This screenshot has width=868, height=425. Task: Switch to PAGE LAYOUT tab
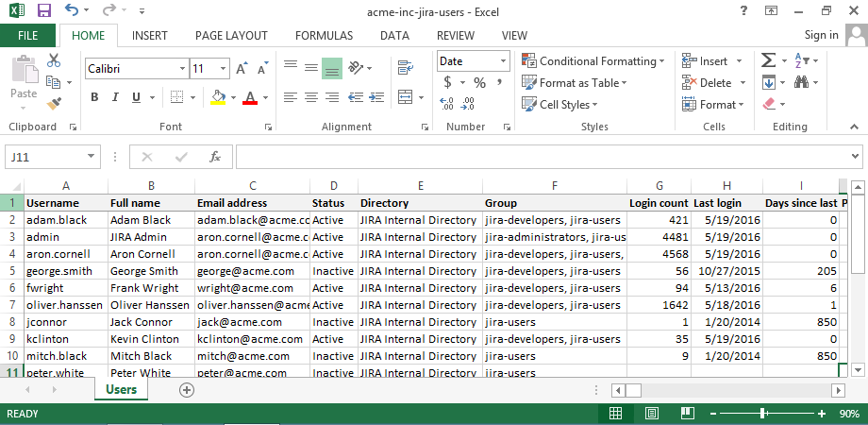(231, 36)
